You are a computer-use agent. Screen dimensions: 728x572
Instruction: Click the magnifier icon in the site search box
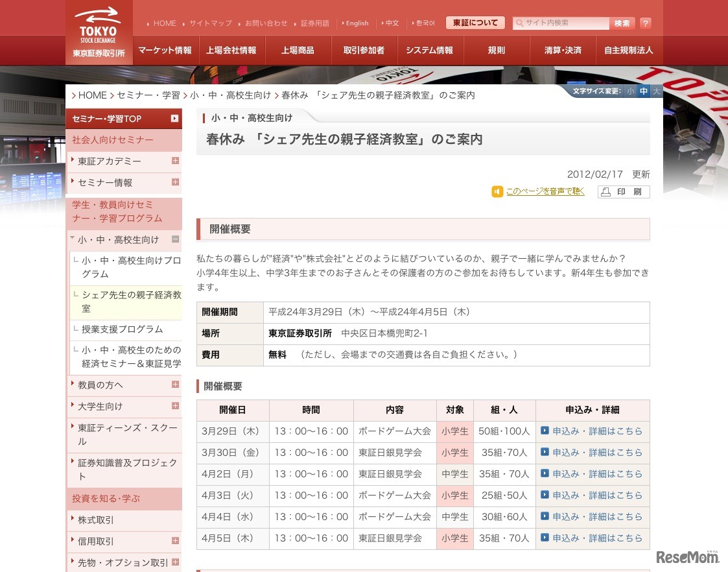click(519, 23)
